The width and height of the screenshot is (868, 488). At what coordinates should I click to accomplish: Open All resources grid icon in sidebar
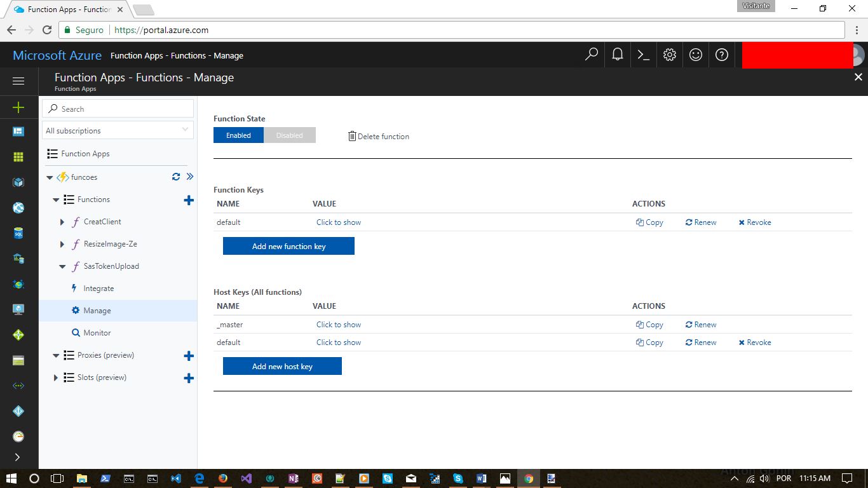[x=18, y=157]
